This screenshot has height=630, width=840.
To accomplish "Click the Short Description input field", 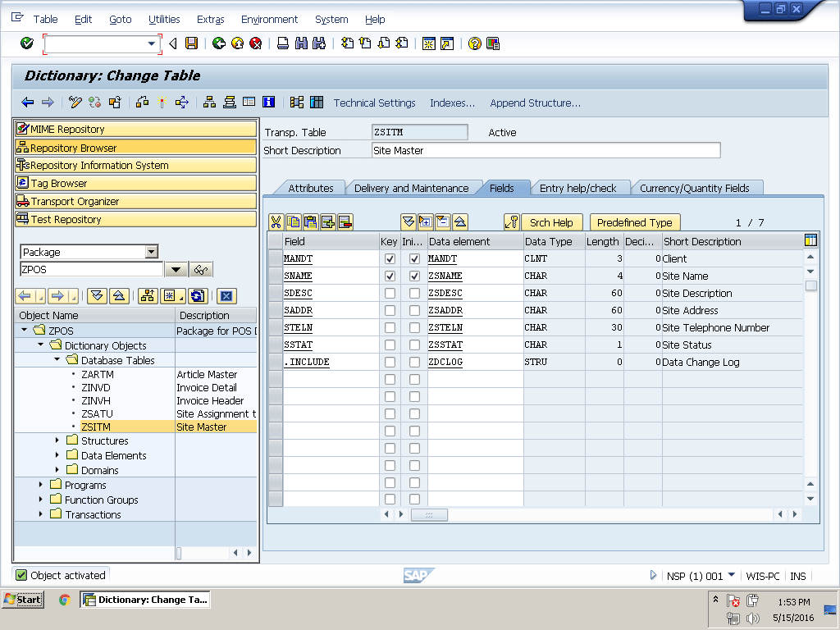I will tap(545, 150).
